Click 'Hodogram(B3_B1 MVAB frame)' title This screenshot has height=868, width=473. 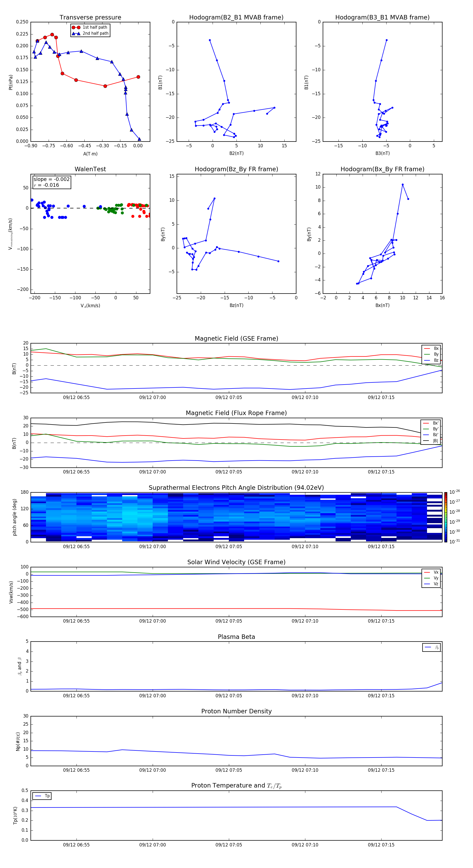tap(382, 18)
